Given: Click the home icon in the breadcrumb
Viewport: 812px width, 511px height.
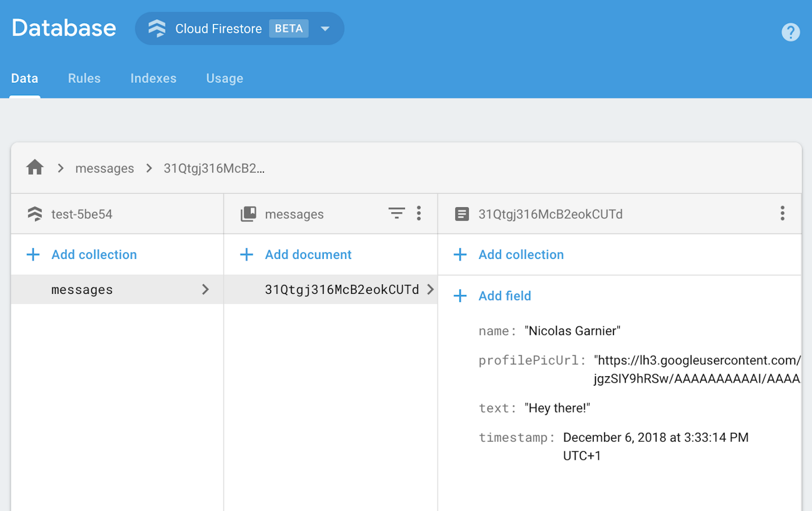Looking at the screenshot, I should point(34,167).
